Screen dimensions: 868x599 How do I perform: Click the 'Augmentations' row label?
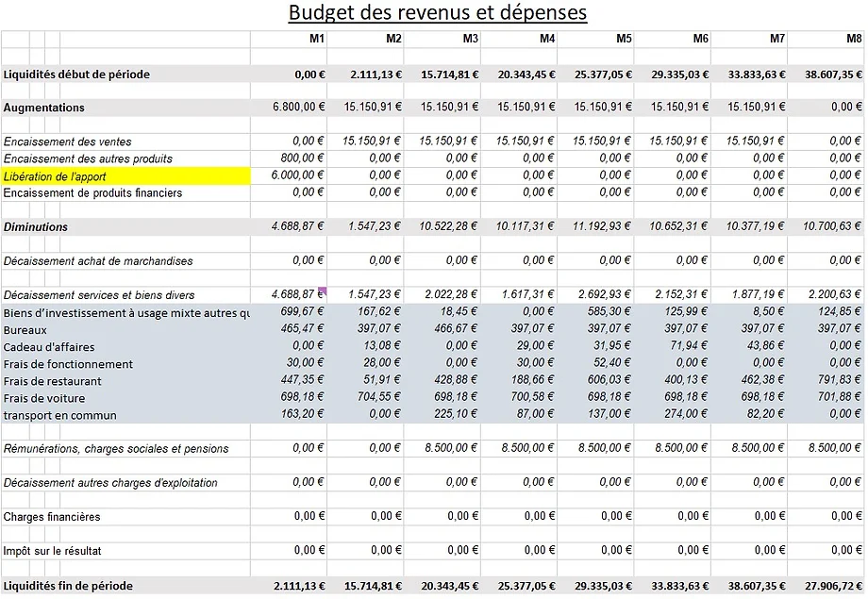[x=44, y=108]
